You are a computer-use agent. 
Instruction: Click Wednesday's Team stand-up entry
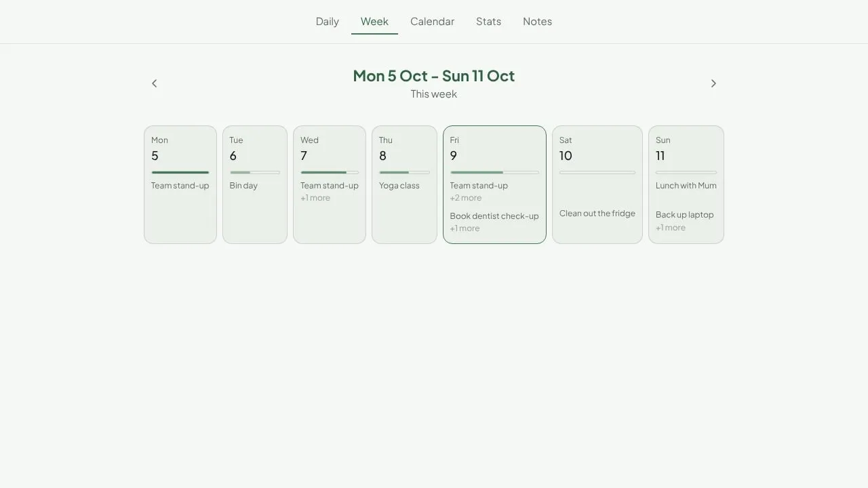pyautogui.click(x=330, y=186)
